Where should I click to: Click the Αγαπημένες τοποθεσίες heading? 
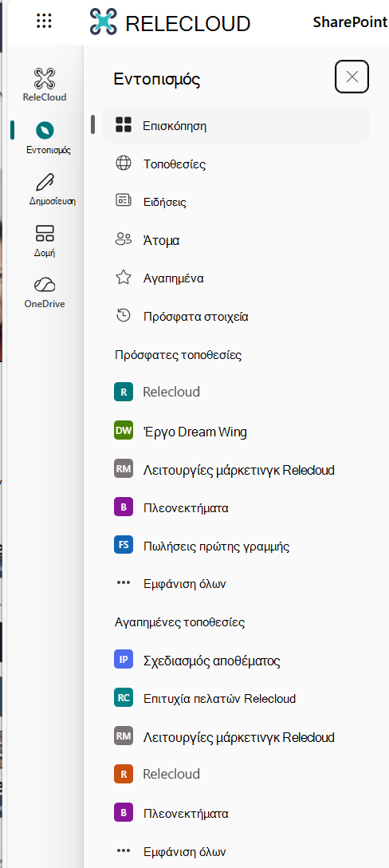tap(180, 621)
